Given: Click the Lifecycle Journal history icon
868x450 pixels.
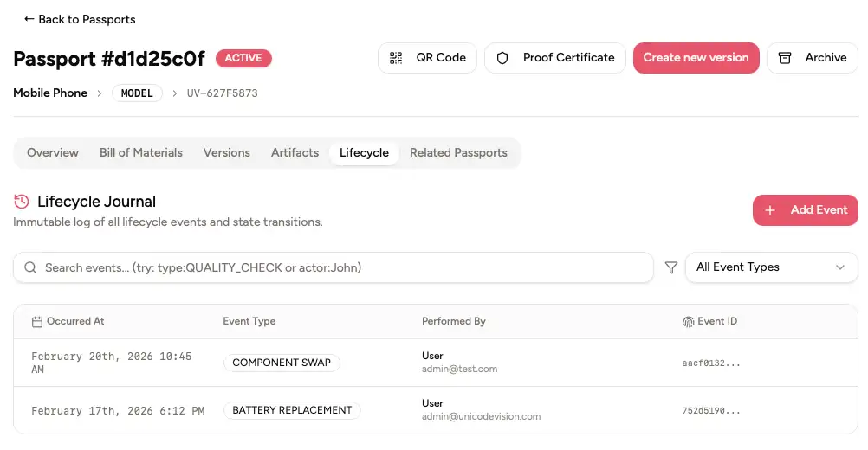Looking at the screenshot, I should 22,202.
